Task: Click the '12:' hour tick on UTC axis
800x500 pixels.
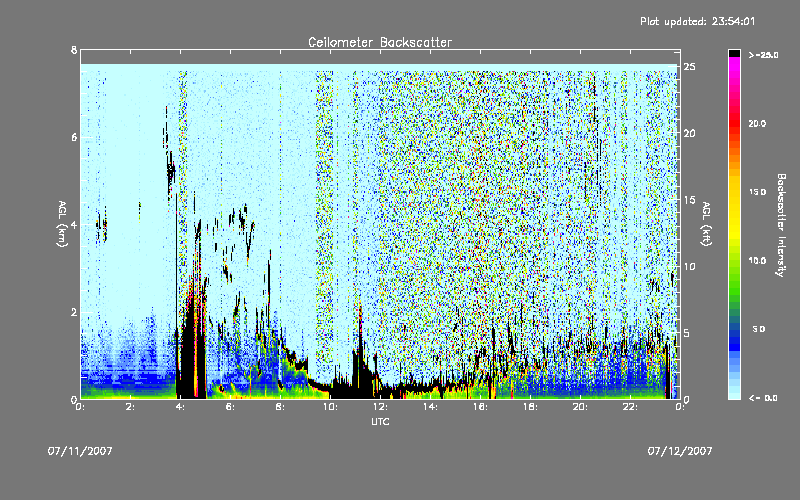Action: (381, 407)
